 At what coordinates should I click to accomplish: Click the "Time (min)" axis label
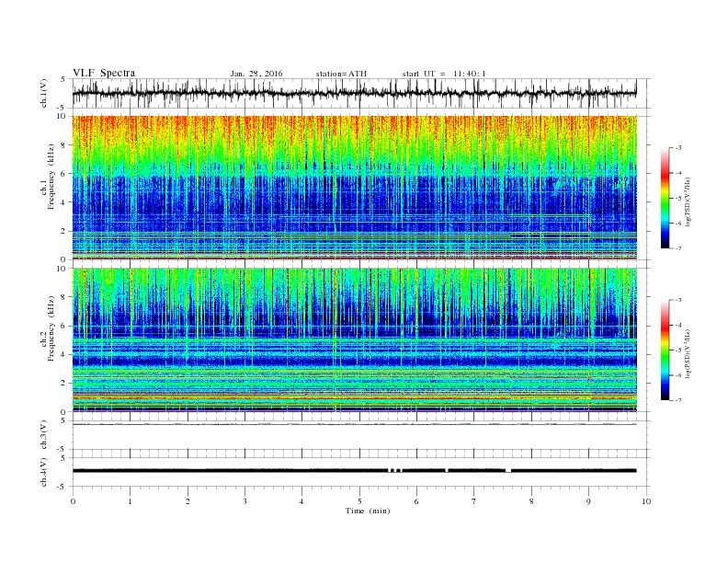(368, 511)
